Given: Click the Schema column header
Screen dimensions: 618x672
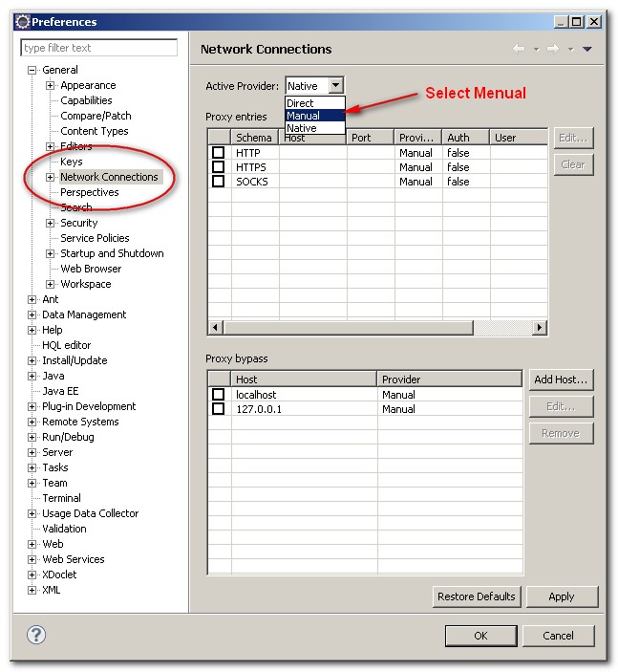Looking at the screenshot, I should (255, 138).
